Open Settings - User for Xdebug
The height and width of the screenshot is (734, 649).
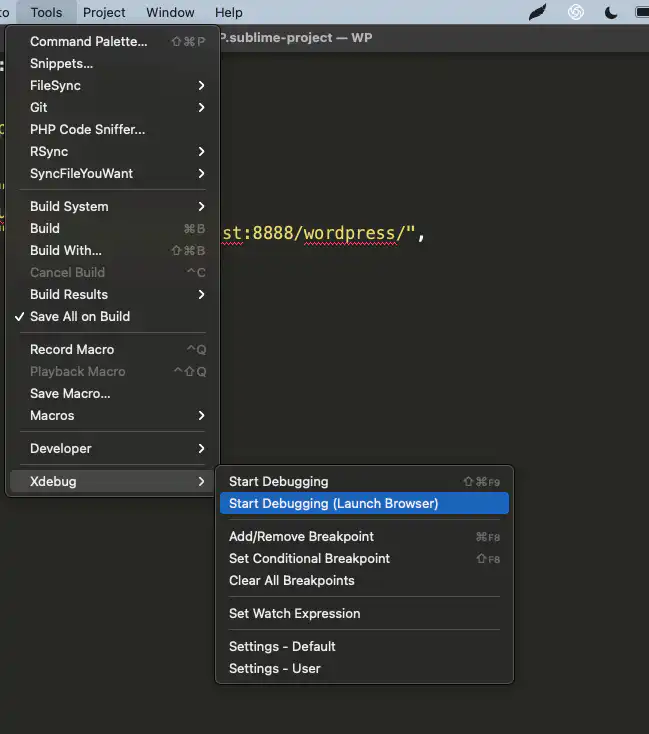pyautogui.click(x=274, y=668)
